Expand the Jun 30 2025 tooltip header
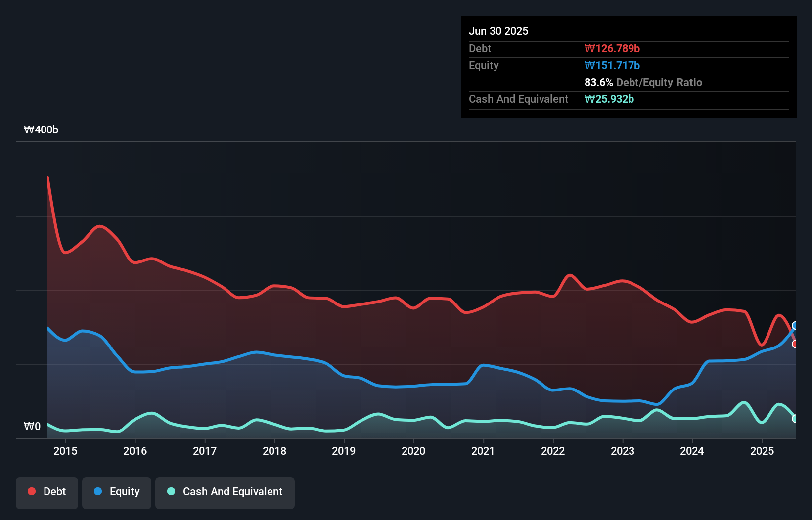 click(x=498, y=31)
